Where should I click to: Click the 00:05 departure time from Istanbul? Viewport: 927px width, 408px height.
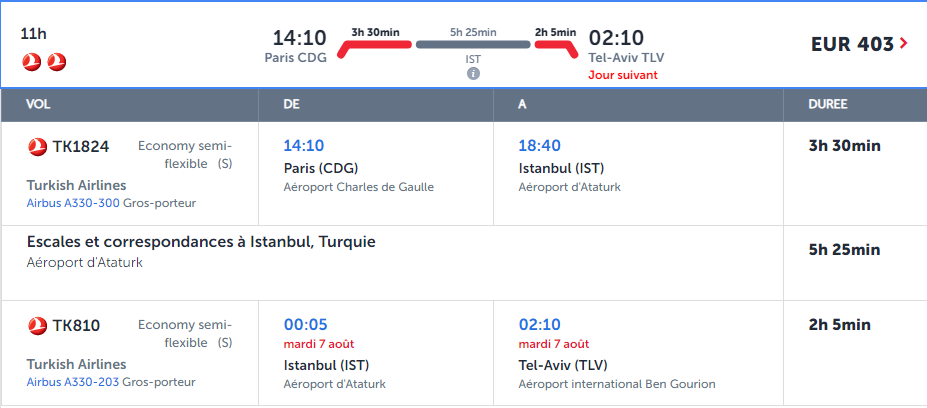click(x=306, y=325)
